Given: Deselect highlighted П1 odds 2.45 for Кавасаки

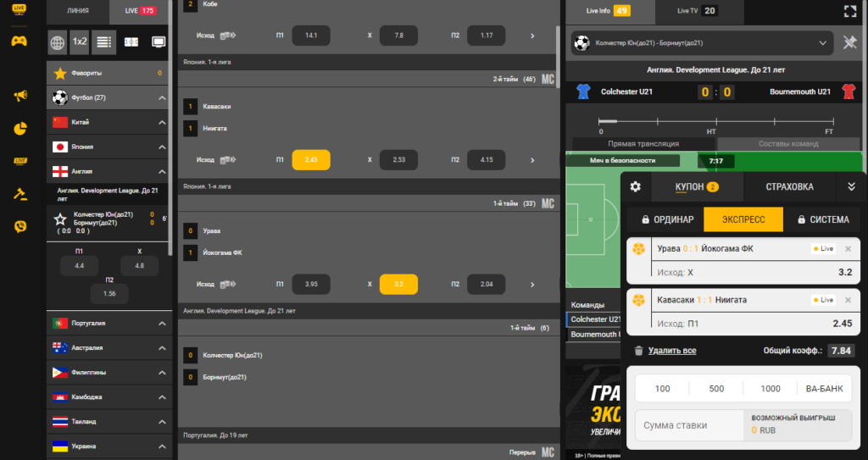Looking at the screenshot, I should tap(311, 160).
